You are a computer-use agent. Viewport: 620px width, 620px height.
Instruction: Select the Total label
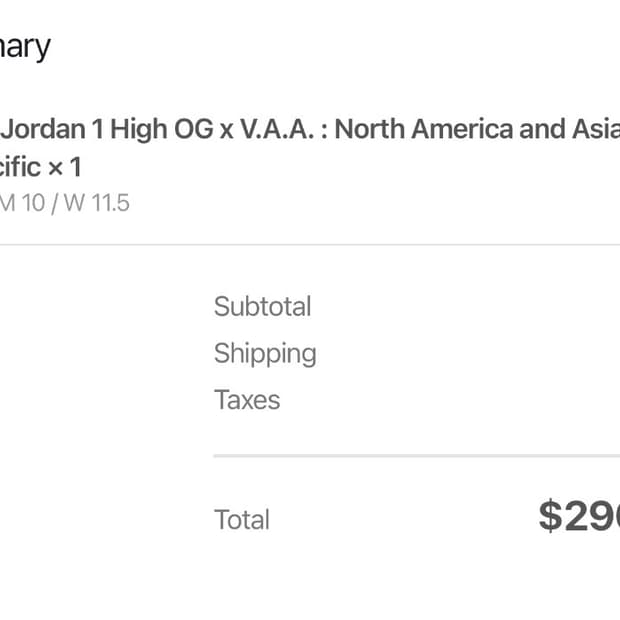[x=241, y=520]
